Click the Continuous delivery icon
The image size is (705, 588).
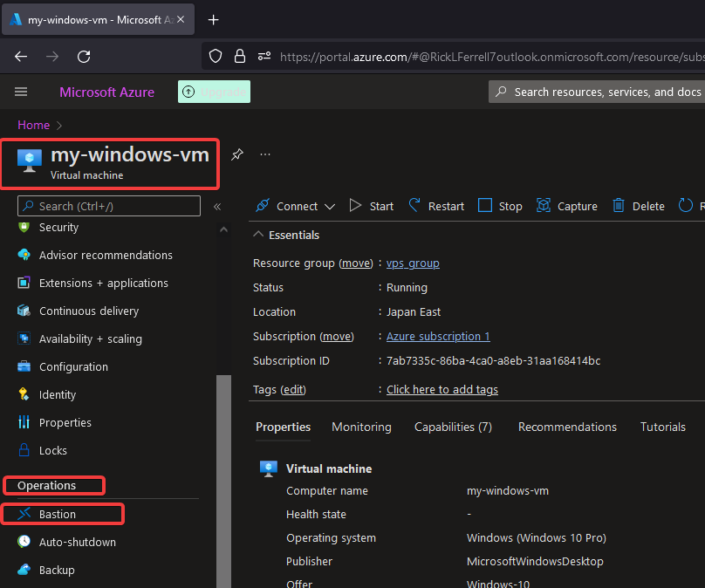click(x=24, y=311)
